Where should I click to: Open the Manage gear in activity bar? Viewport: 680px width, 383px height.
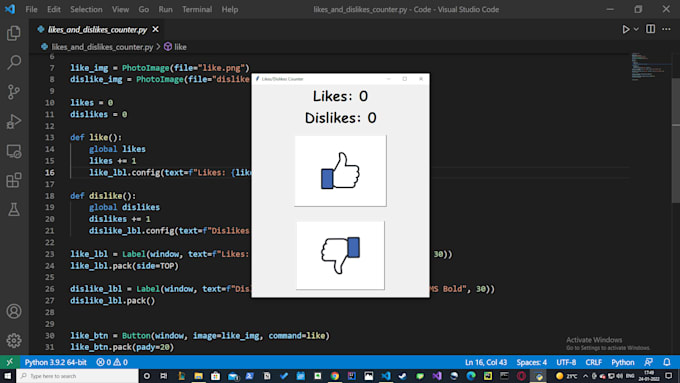pyautogui.click(x=14, y=340)
